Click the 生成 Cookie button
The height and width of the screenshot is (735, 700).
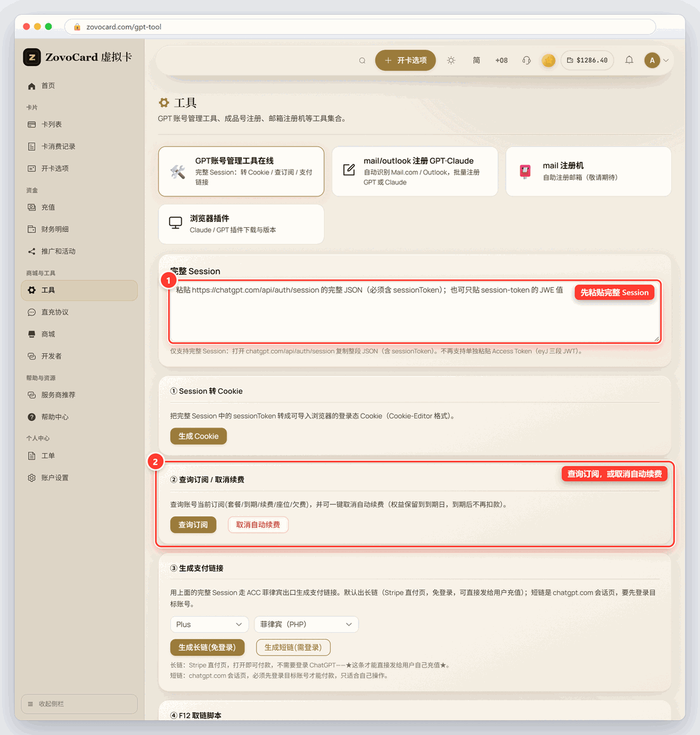(x=198, y=436)
